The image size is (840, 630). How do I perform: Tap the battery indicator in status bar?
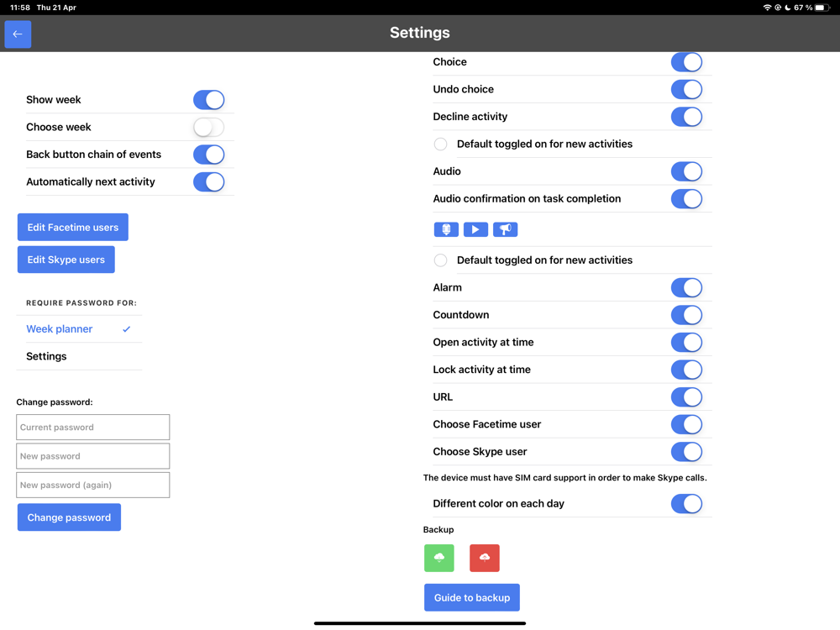pos(822,8)
